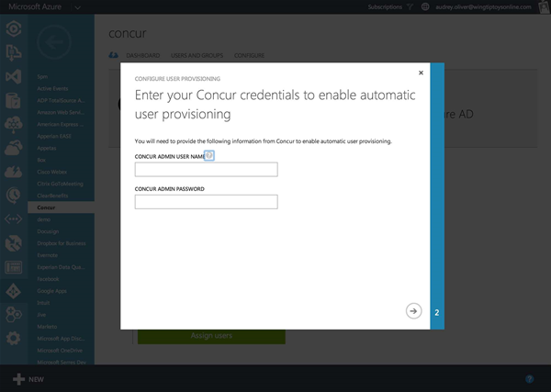Select Microsoft App Discovery in the list

[x=62, y=339]
